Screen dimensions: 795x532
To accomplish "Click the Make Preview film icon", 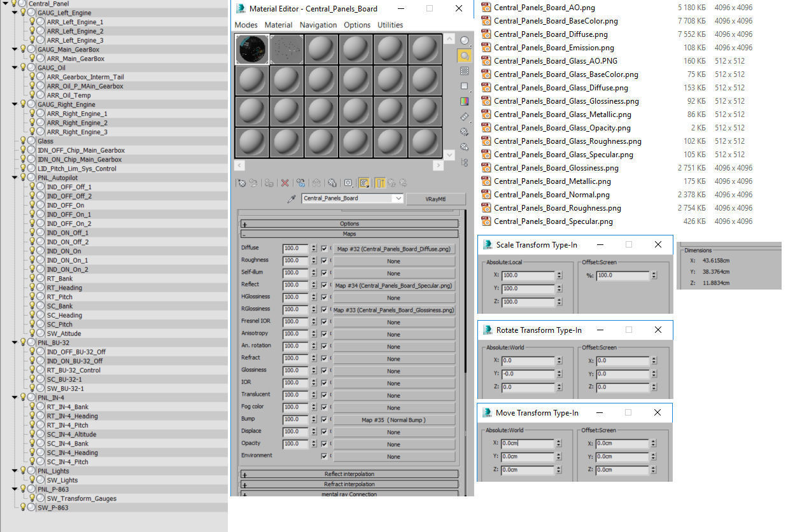I will [x=465, y=116].
